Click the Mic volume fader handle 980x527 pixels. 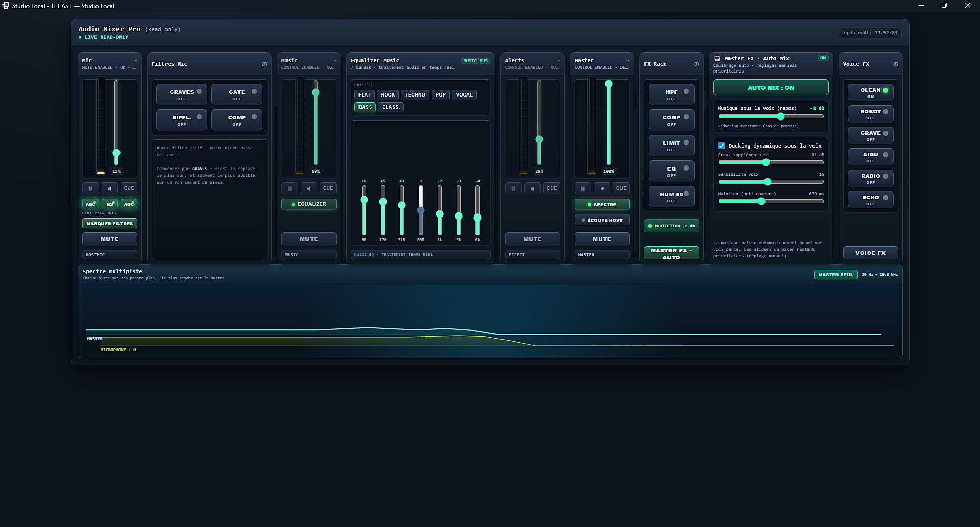[x=116, y=153]
